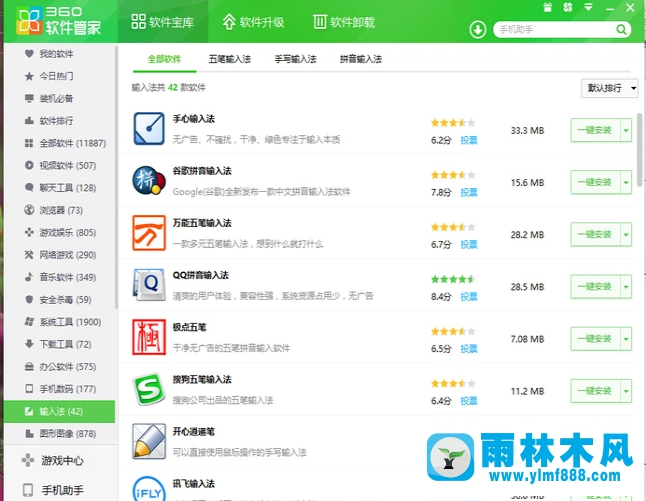Select 手机数码 (177) category

[60, 389]
